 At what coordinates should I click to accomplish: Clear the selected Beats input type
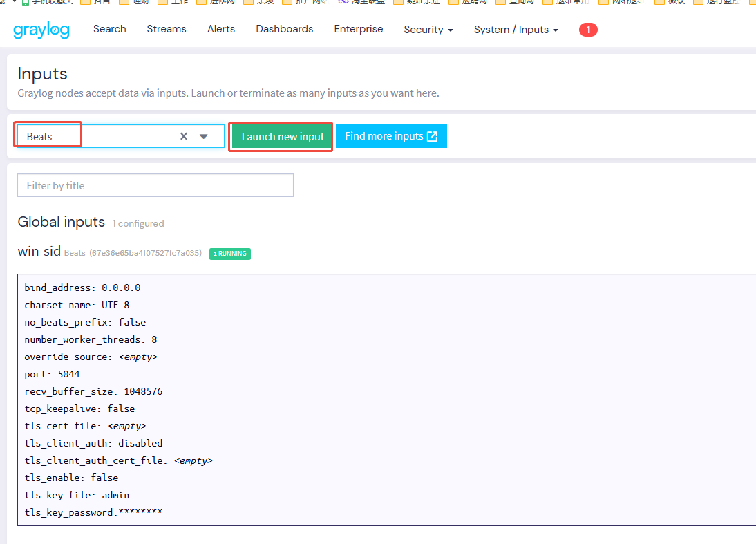click(x=184, y=136)
